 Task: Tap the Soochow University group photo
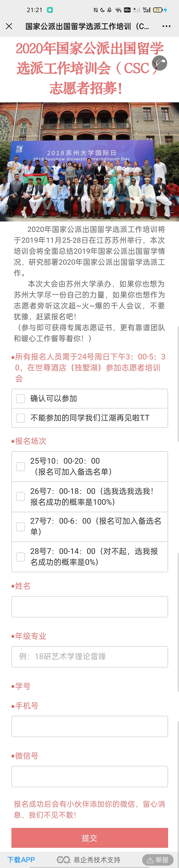(89, 162)
